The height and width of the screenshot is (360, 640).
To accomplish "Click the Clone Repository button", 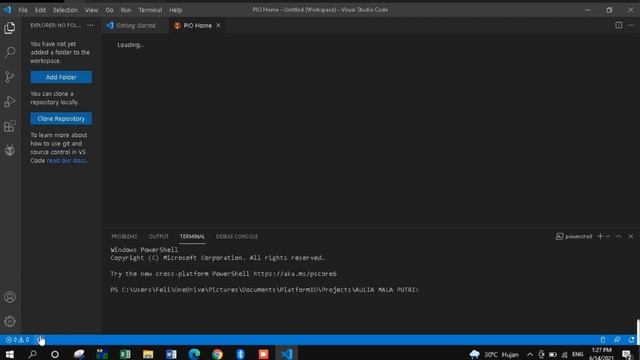I will coord(61,118).
